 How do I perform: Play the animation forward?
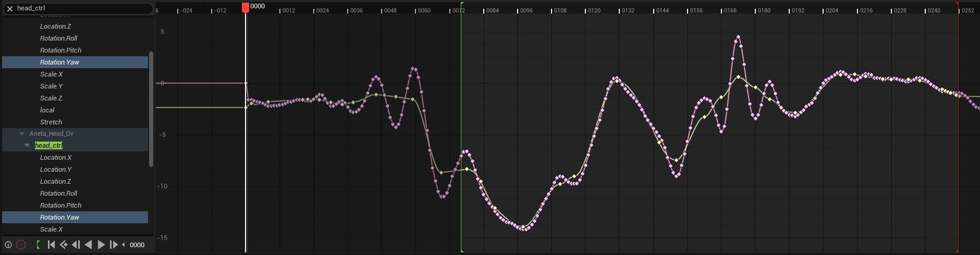coord(101,245)
